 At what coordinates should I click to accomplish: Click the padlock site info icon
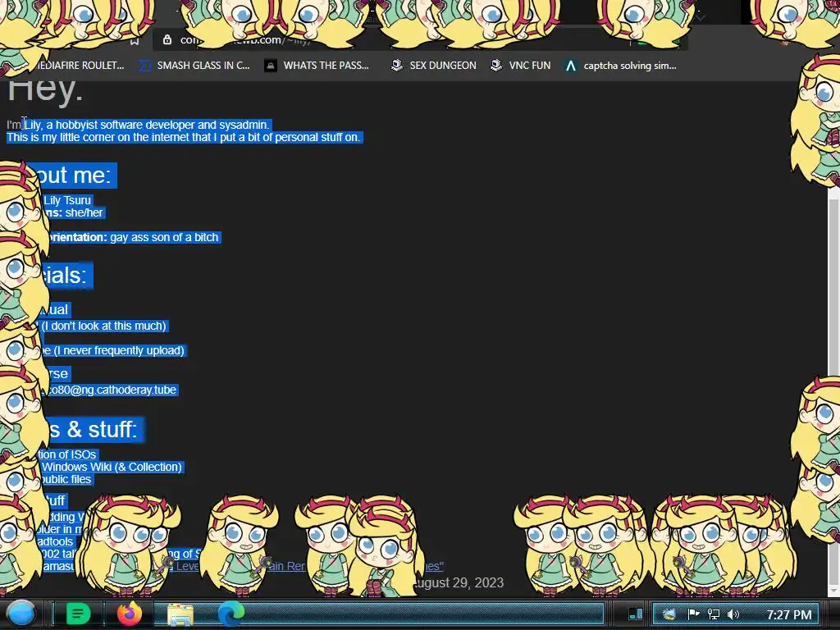(x=167, y=39)
